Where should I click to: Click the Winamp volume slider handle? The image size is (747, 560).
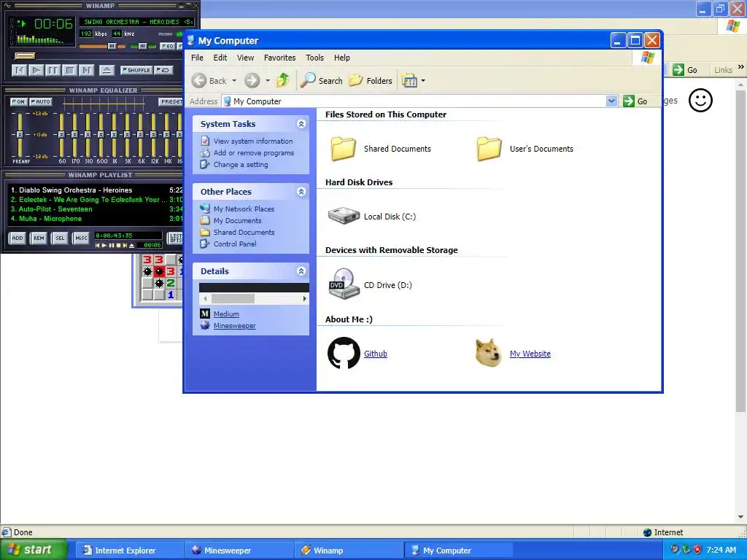point(112,46)
